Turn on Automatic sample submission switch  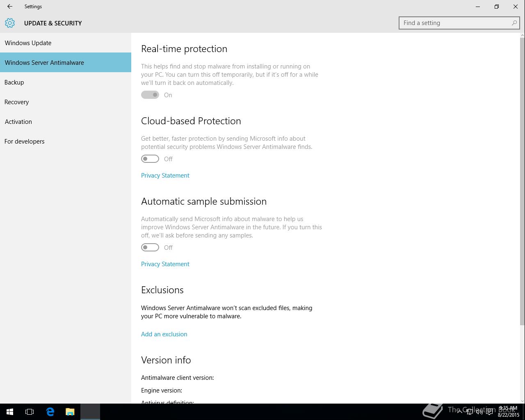150,247
